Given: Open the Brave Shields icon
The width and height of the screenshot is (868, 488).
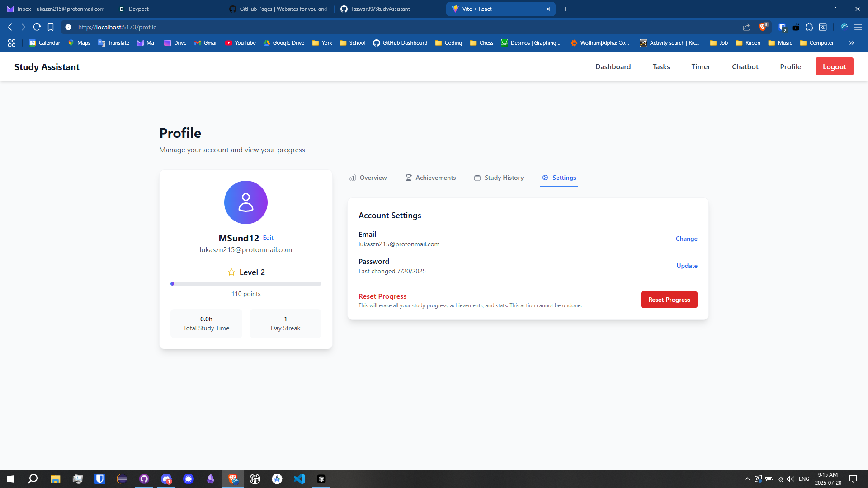Looking at the screenshot, I should tap(763, 27).
